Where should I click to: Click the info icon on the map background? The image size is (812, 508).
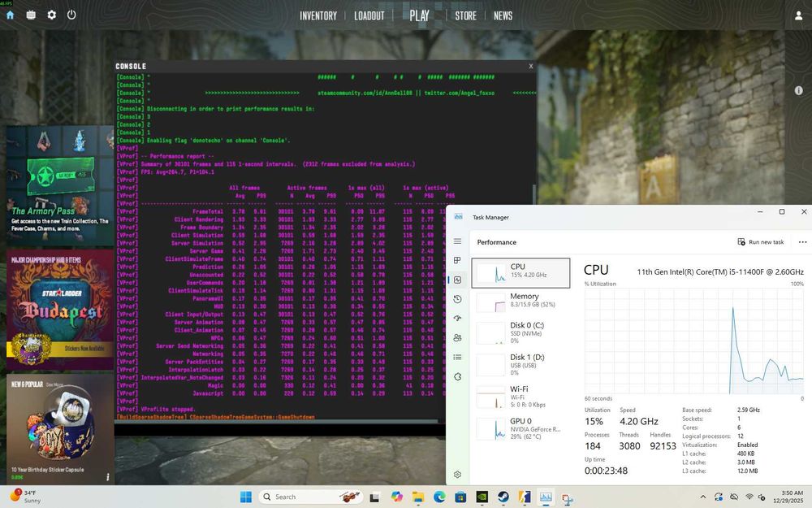pyautogui.click(x=798, y=90)
